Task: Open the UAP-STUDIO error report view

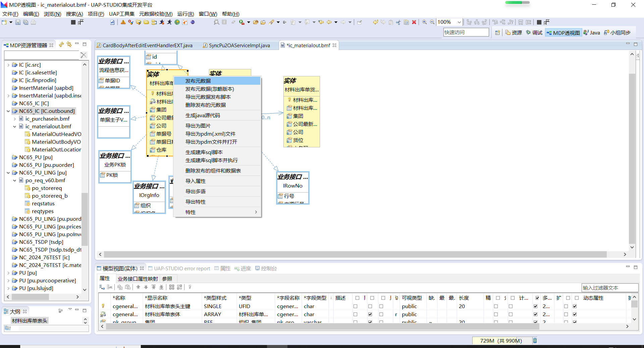Action: (179, 269)
